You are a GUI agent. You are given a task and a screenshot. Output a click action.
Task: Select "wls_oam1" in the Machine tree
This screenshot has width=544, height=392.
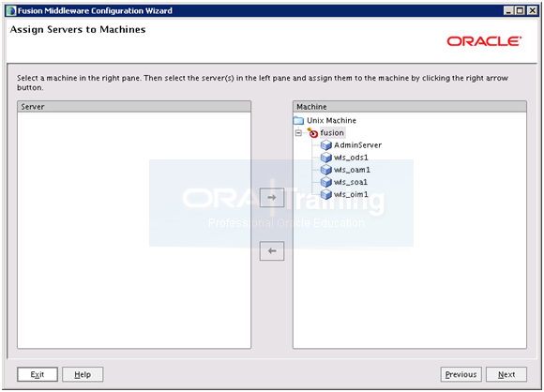pyautogui.click(x=352, y=170)
